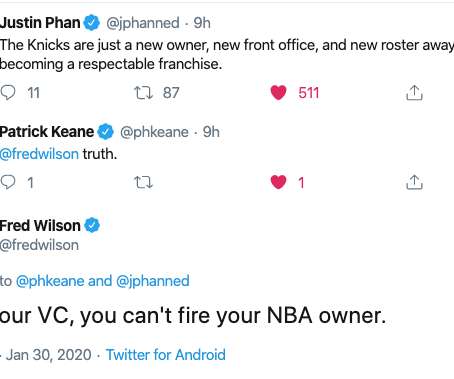
Task: Share Patrick Keane's tweet
Action: [414, 182]
